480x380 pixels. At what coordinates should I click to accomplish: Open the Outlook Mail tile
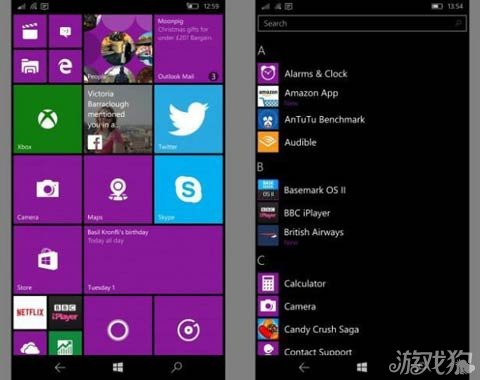[x=188, y=48]
